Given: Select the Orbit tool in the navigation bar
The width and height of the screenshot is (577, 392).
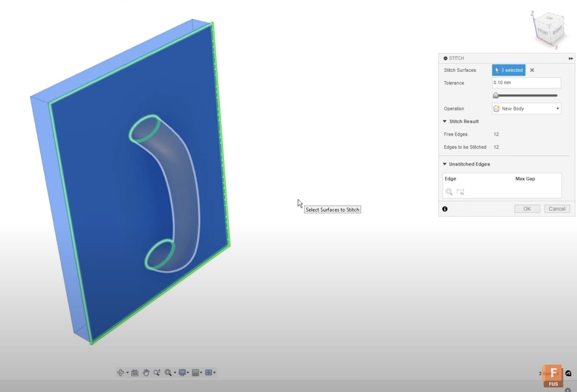Looking at the screenshot, I should point(121,372).
